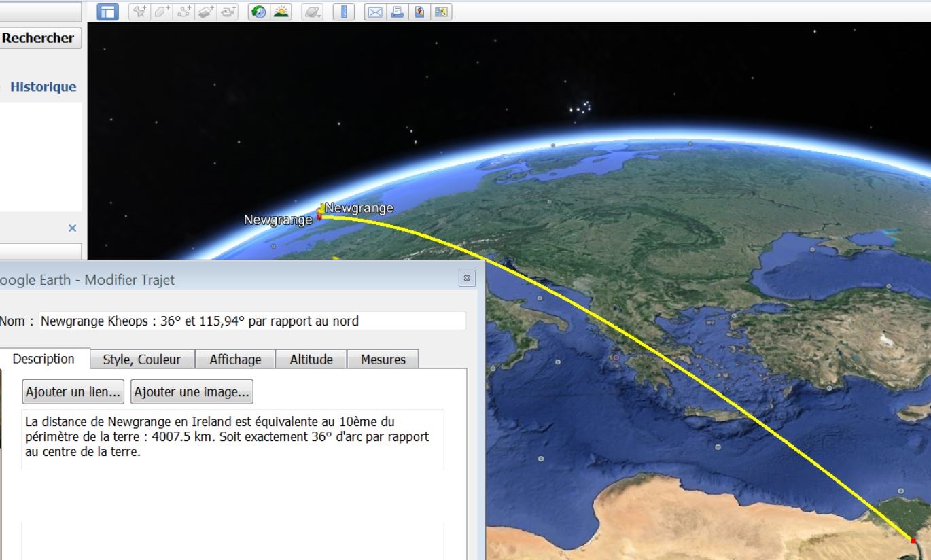The image size is (931, 560).
Task: Open the Mesures tab
Action: [x=383, y=360]
